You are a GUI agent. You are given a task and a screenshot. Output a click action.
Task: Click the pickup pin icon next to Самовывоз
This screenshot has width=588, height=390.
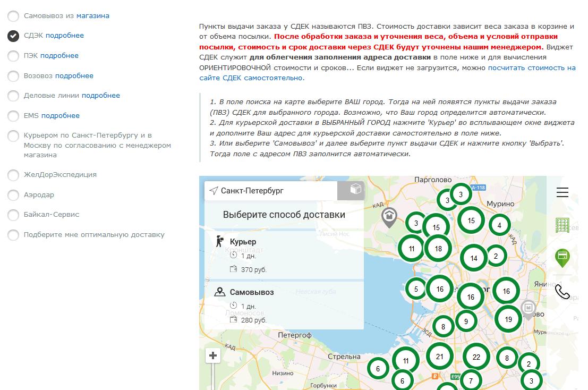pos(220,292)
